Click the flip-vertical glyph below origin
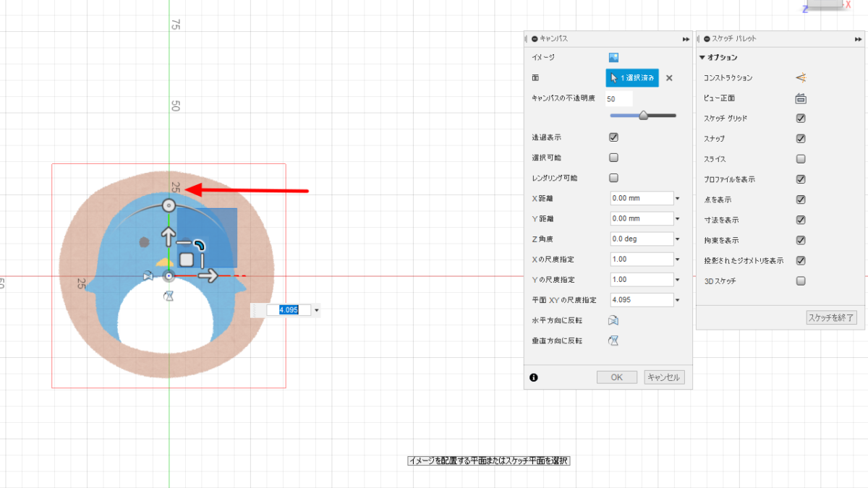This screenshot has height=488, width=868. point(169,296)
